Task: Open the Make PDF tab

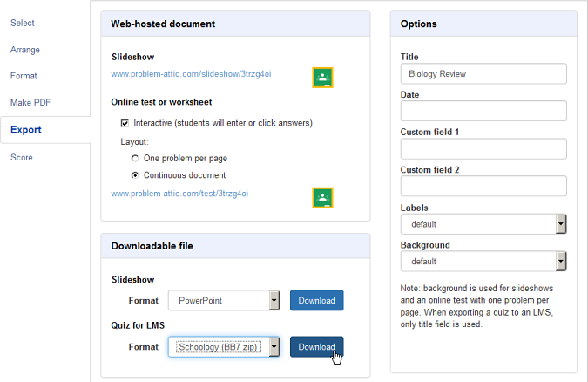Action: (30, 103)
